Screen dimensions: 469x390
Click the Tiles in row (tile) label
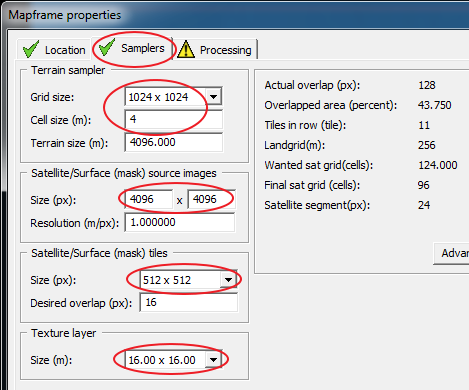(x=305, y=125)
